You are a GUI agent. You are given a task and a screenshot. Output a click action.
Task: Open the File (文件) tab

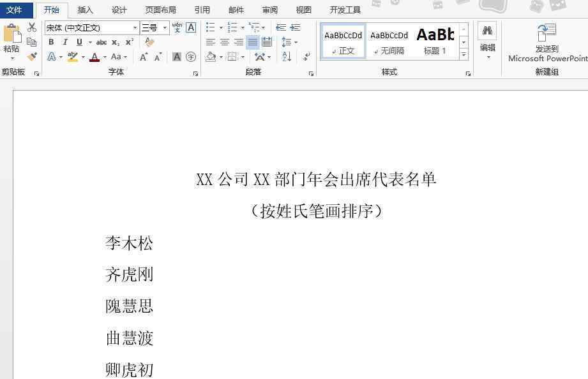(14, 10)
